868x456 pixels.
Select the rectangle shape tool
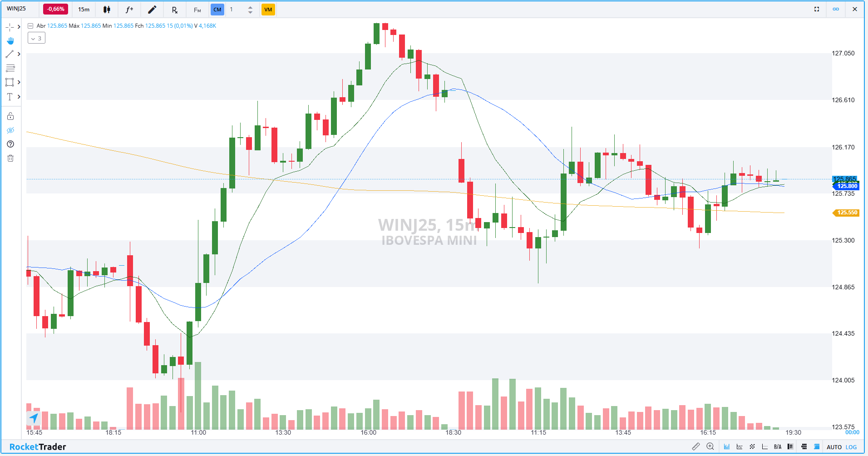(x=10, y=82)
